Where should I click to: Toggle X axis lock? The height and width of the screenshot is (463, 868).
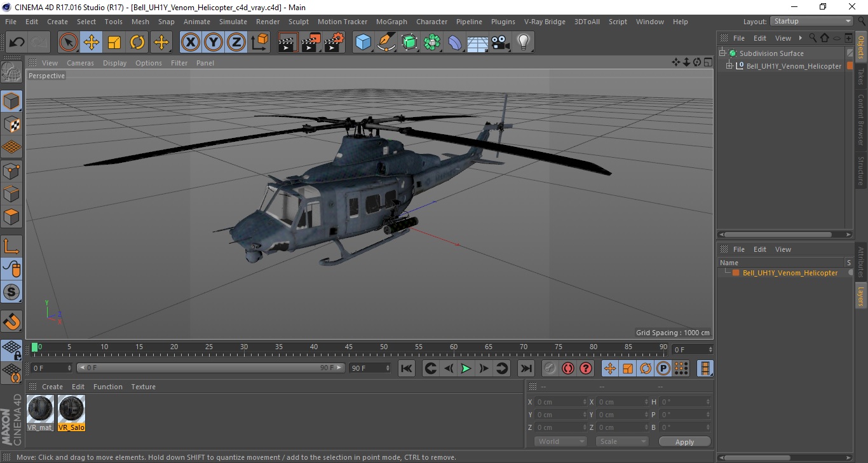pyautogui.click(x=190, y=43)
